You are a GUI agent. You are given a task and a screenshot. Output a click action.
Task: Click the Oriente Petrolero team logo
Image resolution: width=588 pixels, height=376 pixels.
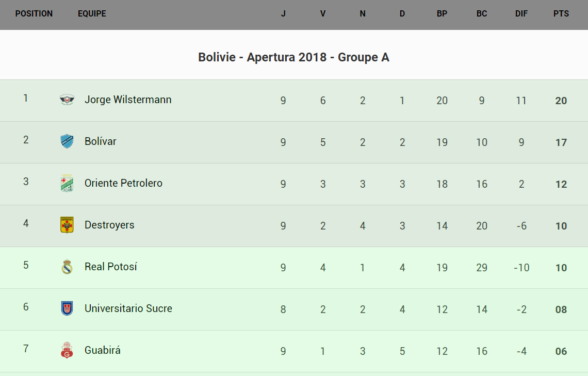pyautogui.click(x=67, y=183)
